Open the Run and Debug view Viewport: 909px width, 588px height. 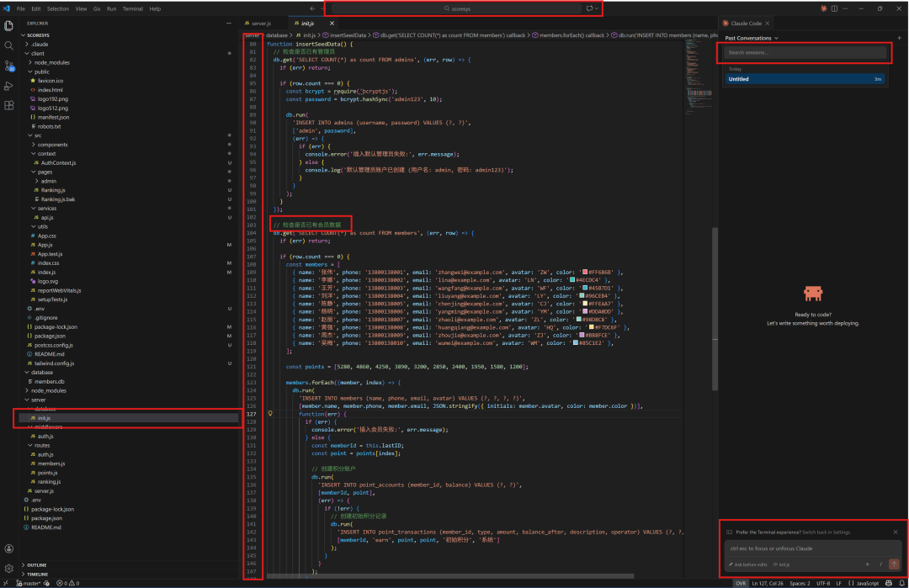(9, 86)
